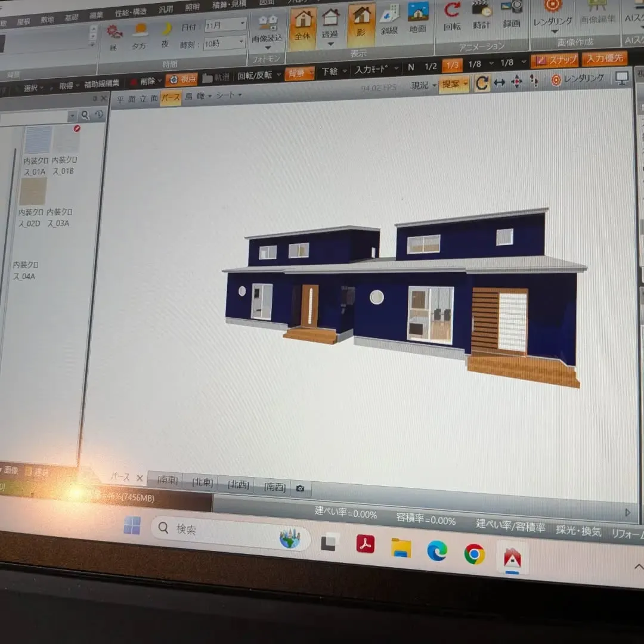
Task: Select the 内装クロス_02D beige material swatch
Action: 33,191
